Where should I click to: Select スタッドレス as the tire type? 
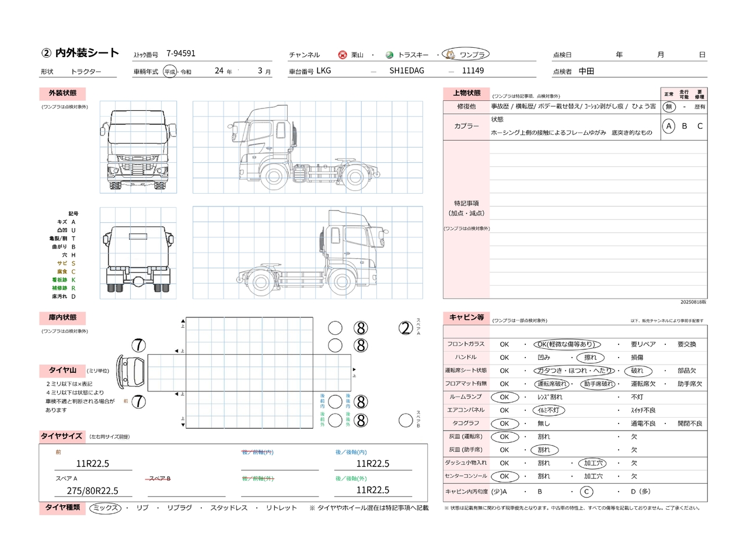pos(229,508)
